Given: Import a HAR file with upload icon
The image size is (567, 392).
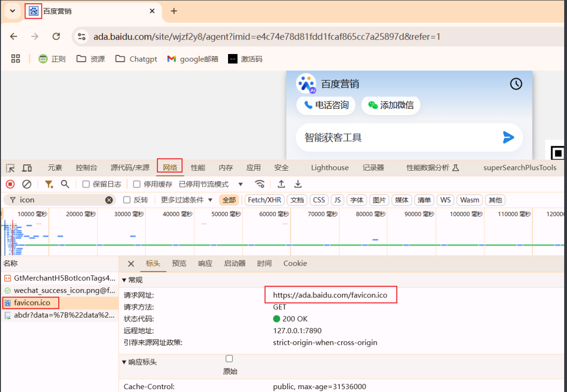Looking at the screenshot, I should coord(282,184).
